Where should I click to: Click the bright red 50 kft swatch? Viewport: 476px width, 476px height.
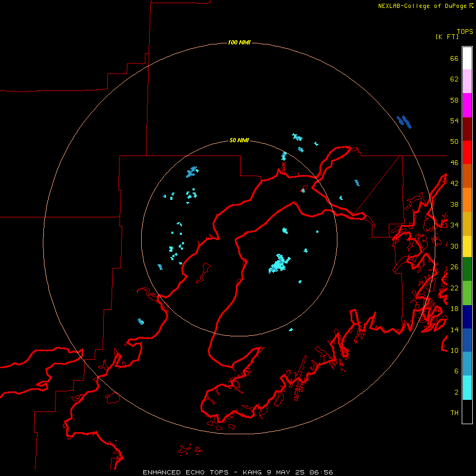[x=467, y=152]
